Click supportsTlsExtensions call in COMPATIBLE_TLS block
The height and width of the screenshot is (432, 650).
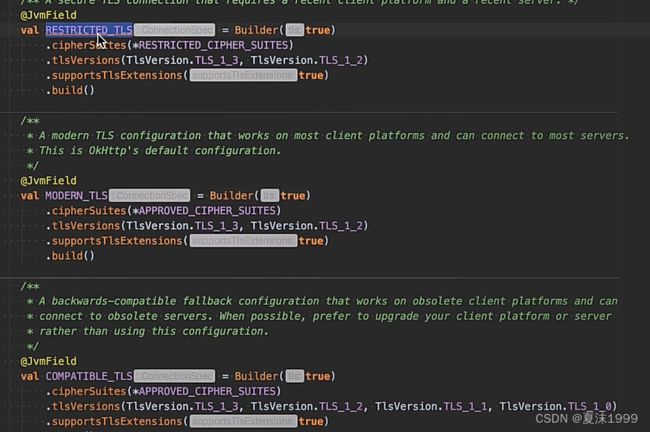point(117,422)
